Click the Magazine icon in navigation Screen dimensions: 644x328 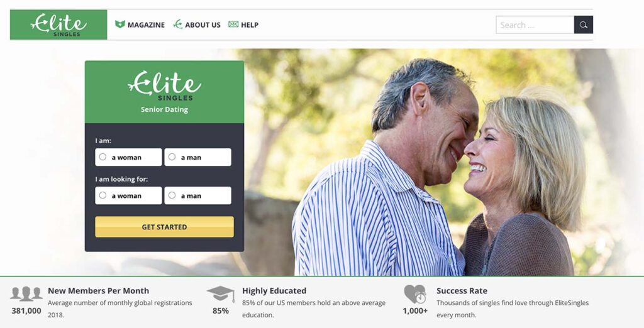(120, 25)
